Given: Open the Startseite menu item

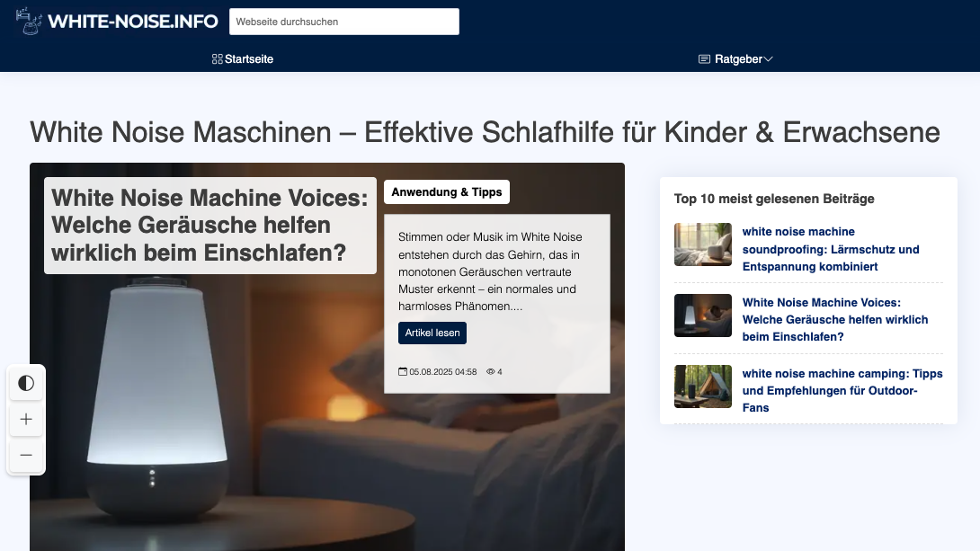Looking at the screenshot, I should point(249,59).
